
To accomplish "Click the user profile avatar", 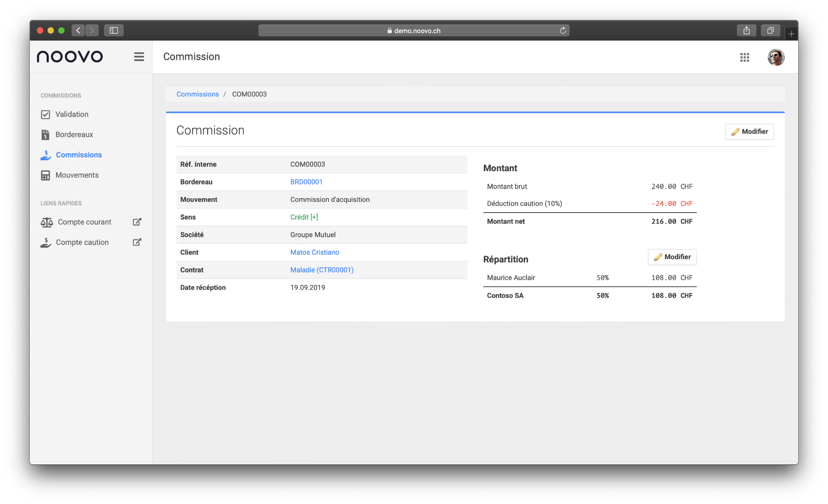I will click(776, 57).
